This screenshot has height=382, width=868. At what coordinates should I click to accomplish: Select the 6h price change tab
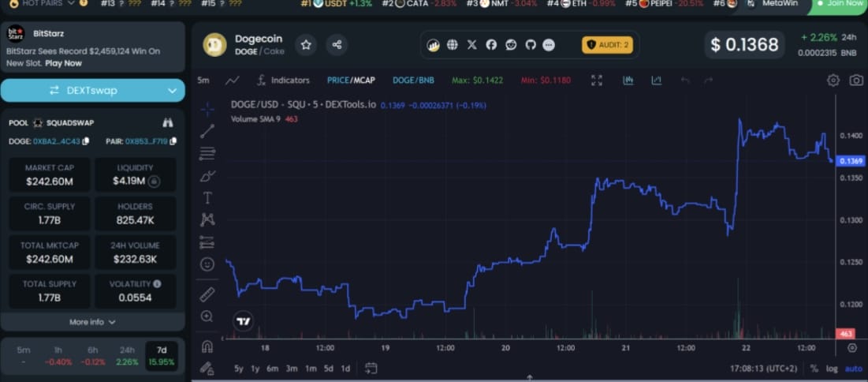click(x=92, y=356)
